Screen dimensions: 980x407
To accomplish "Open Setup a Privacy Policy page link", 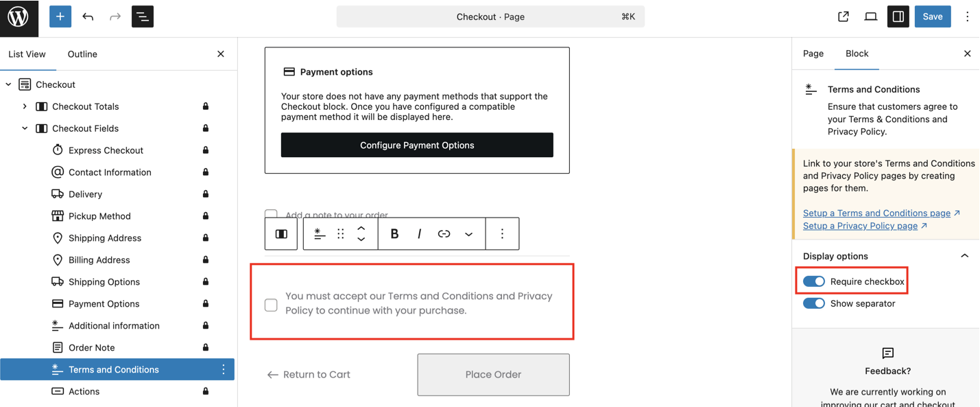I will (x=860, y=226).
